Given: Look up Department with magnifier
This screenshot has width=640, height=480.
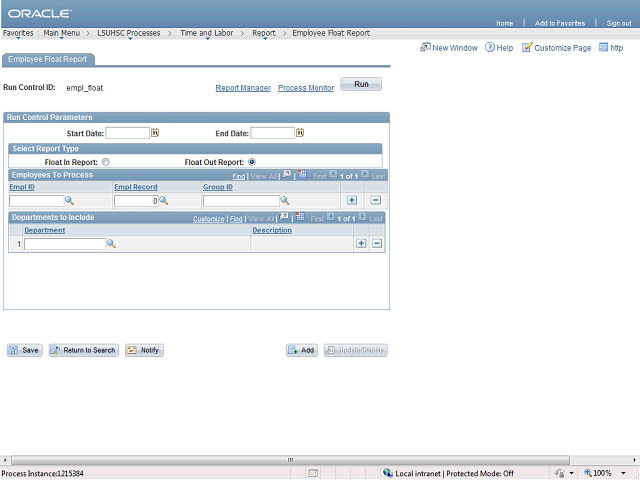Looking at the screenshot, I should tap(111, 244).
